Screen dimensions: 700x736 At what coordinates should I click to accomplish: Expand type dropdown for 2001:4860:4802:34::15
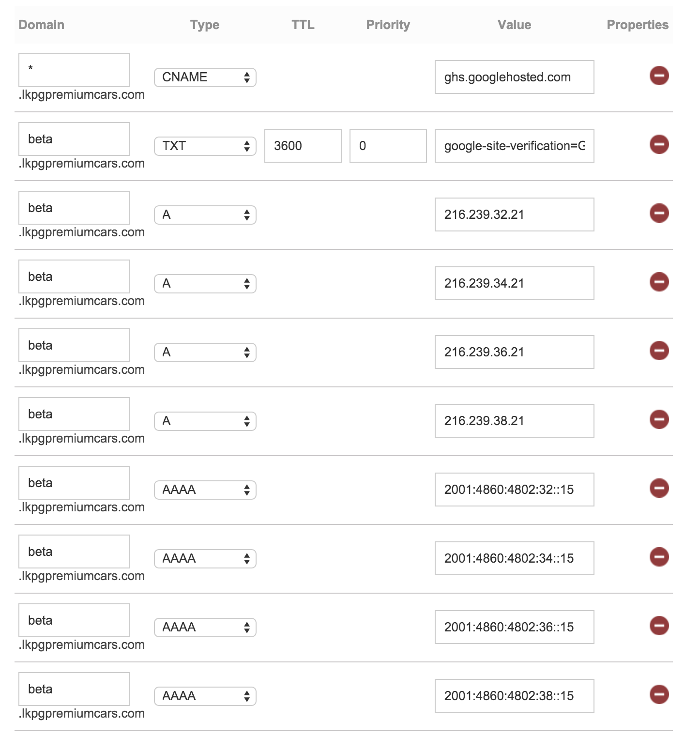point(205,559)
